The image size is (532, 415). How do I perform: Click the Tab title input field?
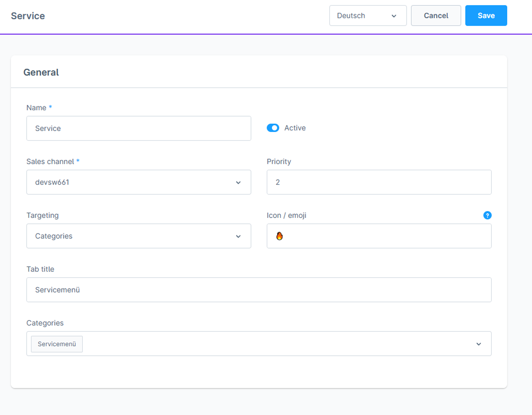click(x=259, y=290)
